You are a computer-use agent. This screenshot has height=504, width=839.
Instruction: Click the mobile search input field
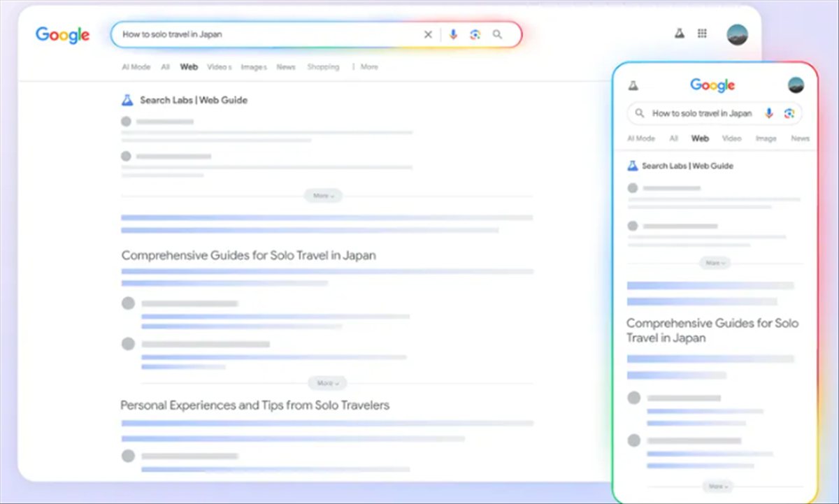pos(701,113)
